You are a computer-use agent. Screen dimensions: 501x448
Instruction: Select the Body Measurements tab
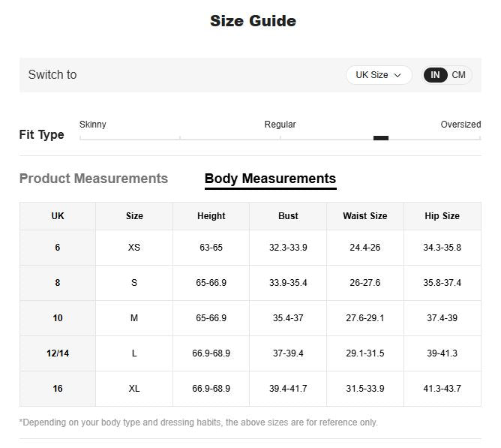(270, 179)
